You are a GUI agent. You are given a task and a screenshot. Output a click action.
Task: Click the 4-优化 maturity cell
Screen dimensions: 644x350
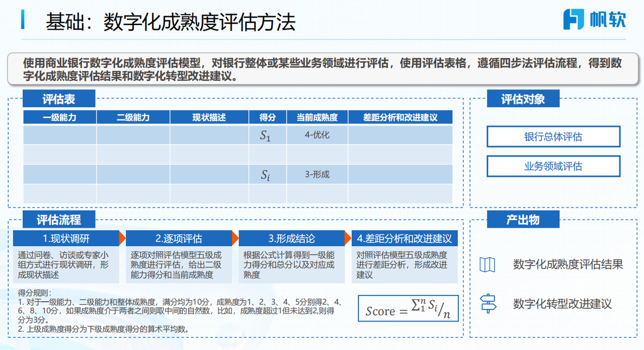tap(317, 135)
